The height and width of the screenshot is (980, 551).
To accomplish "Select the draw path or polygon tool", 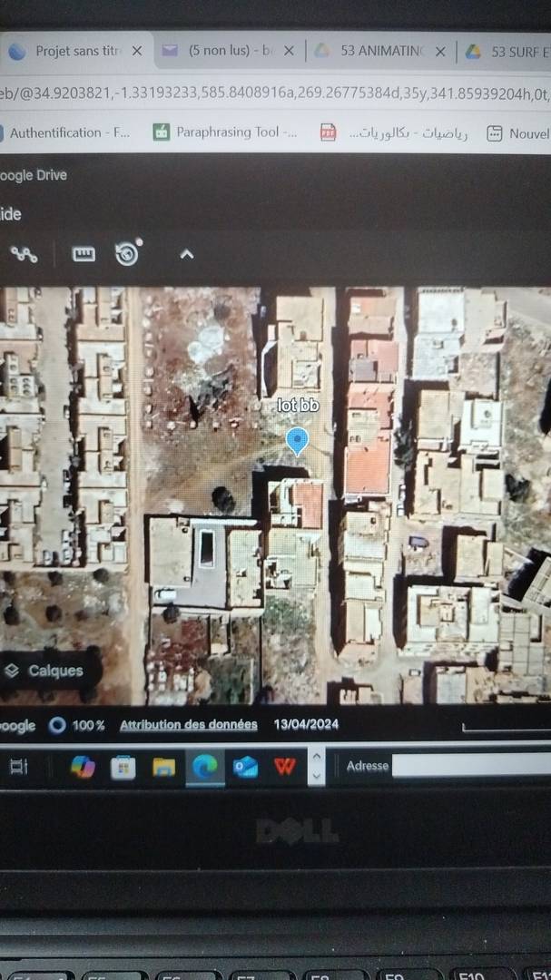I will (x=24, y=254).
